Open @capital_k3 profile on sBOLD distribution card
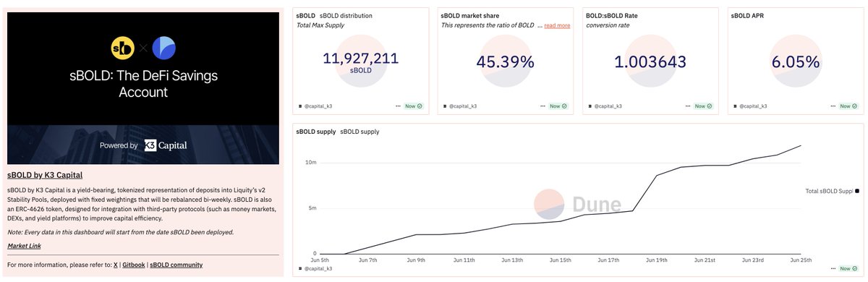Screen dimensions: 868x282 tap(318, 106)
